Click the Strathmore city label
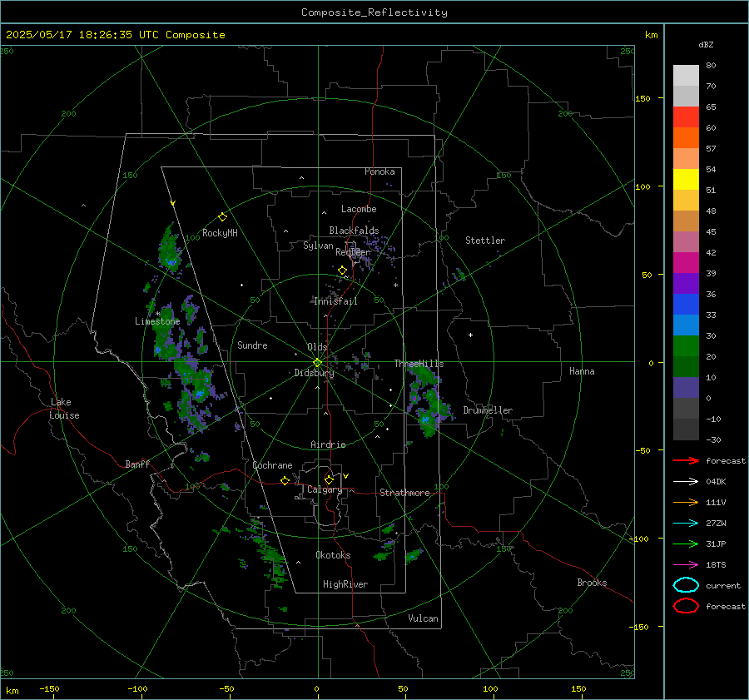 (x=404, y=493)
